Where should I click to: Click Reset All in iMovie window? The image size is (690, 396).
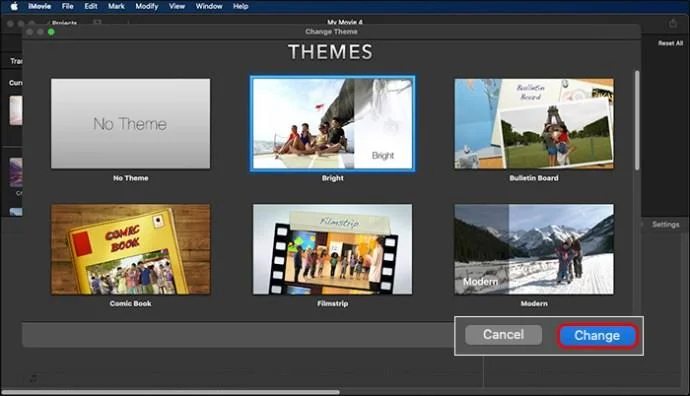(x=670, y=43)
